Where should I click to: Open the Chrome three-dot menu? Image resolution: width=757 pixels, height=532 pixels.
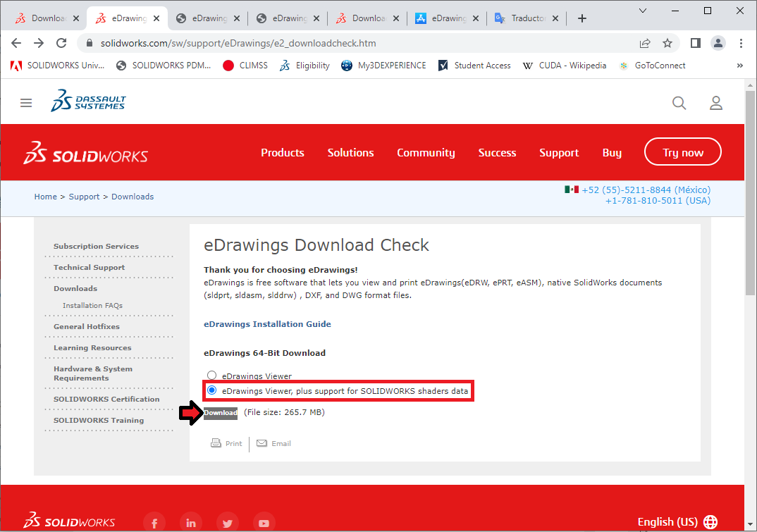pos(741,44)
